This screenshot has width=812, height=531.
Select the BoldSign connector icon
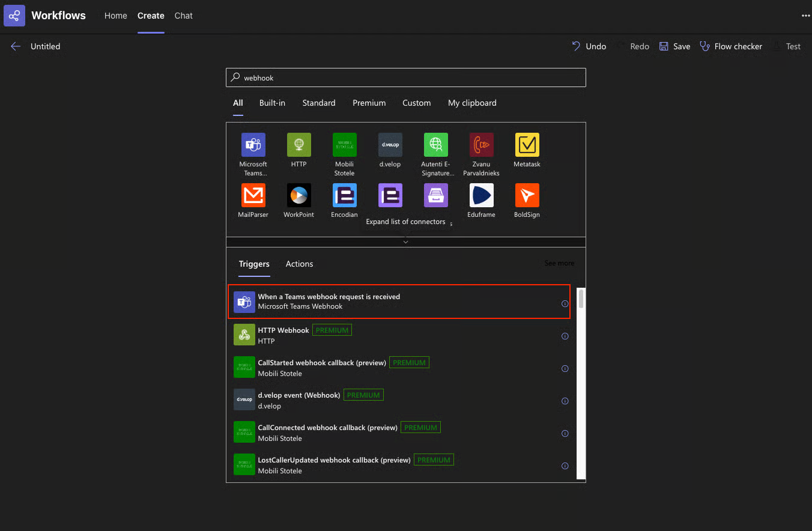(527, 195)
